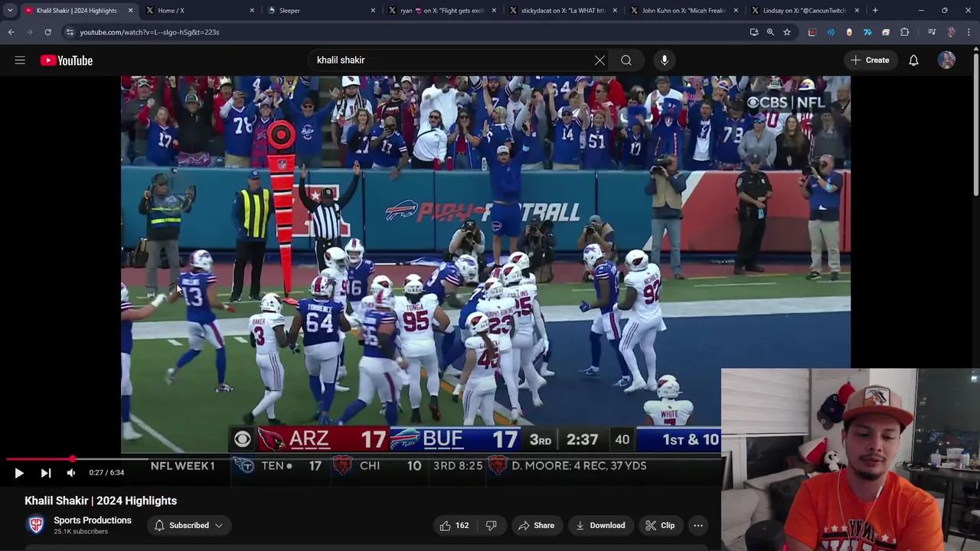Open the YouTube account avatar menu
This screenshot has width=980, height=551.
pyautogui.click(x=947, y=60)
